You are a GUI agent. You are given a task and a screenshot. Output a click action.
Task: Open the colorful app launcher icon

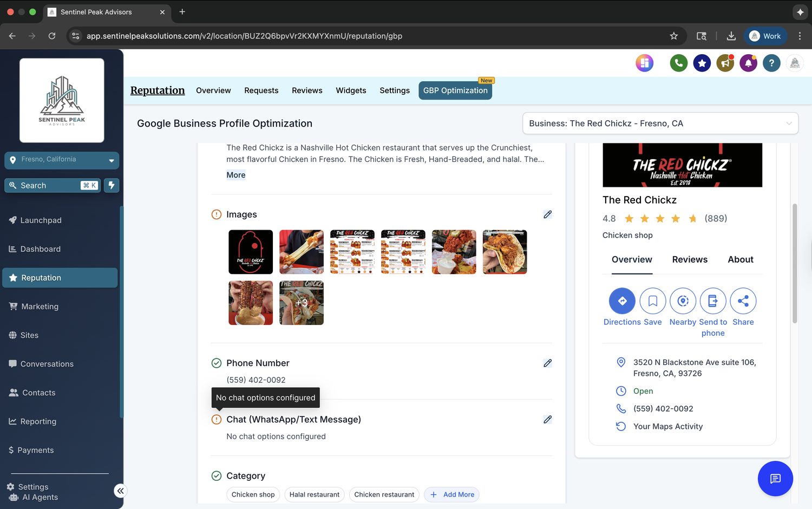(644, 63)
